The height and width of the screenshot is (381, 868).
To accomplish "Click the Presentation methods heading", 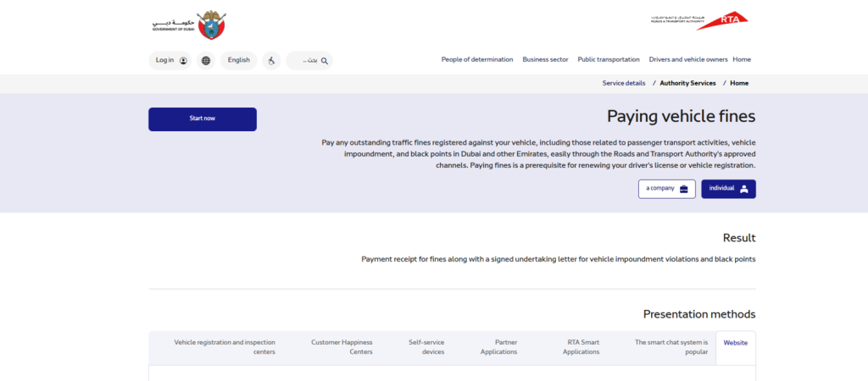I will [699, 315].
